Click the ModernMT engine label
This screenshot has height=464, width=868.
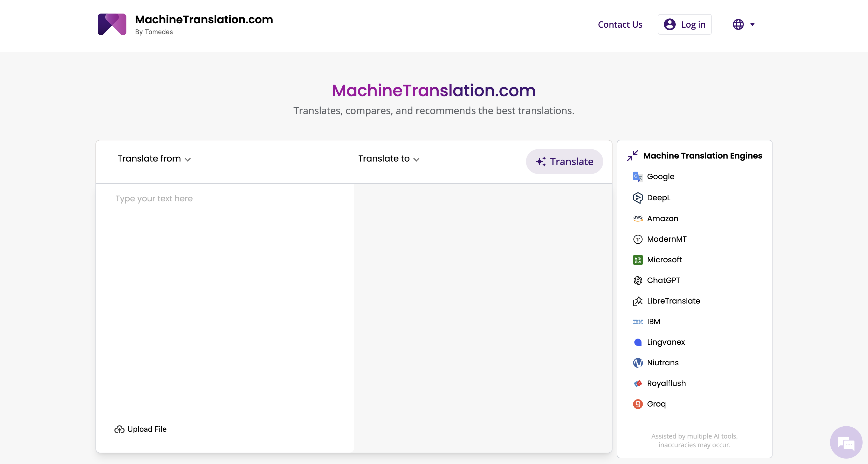coord(666,239)
